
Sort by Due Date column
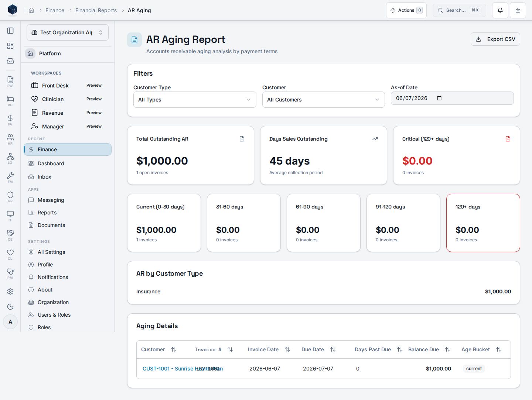318,349
